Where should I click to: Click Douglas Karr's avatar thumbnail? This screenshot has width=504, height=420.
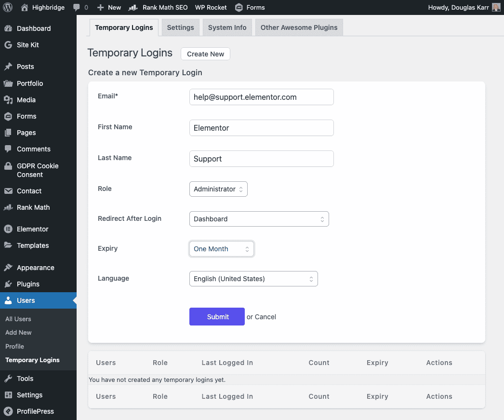tap(496, 7)
